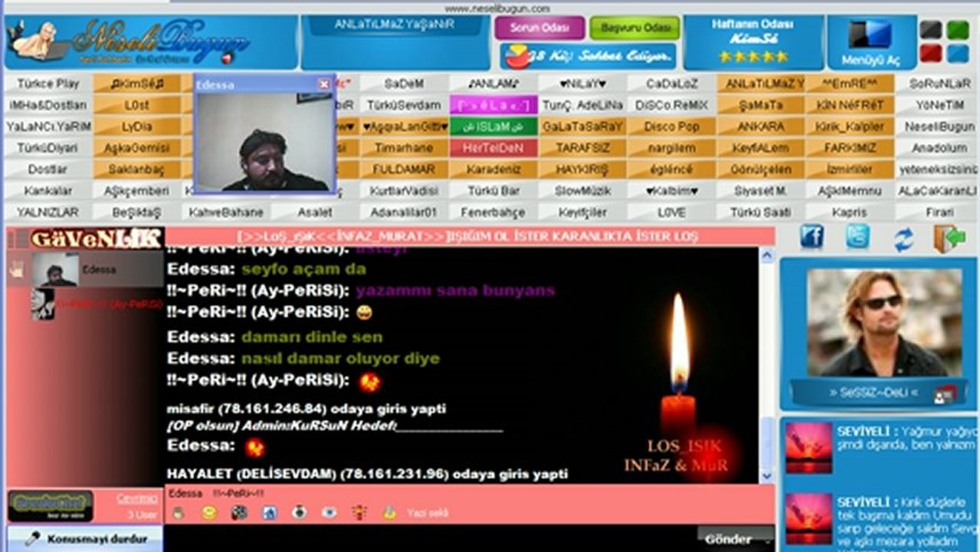980x552 pixels.
Task: Join the CaDaLoZ room
Action: tap(671, 84)
